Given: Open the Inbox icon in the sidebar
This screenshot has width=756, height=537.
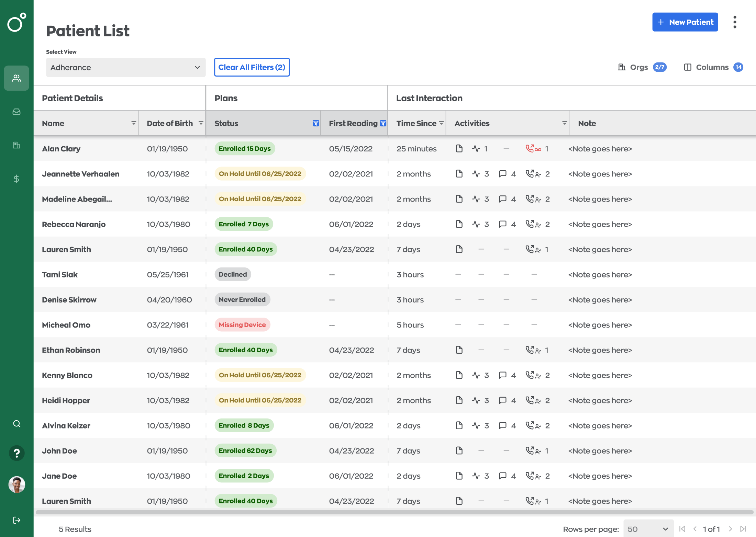Looking at the screenshot, I should [16, 112].
